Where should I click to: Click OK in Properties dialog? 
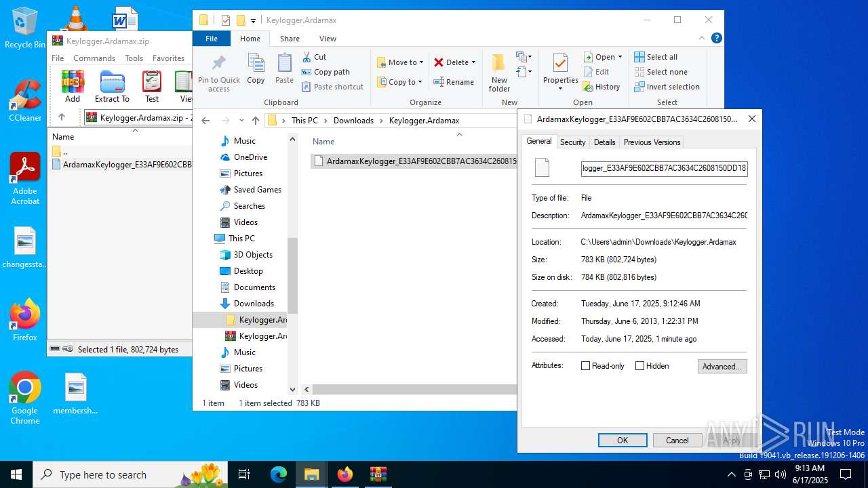tap(623, 441)
